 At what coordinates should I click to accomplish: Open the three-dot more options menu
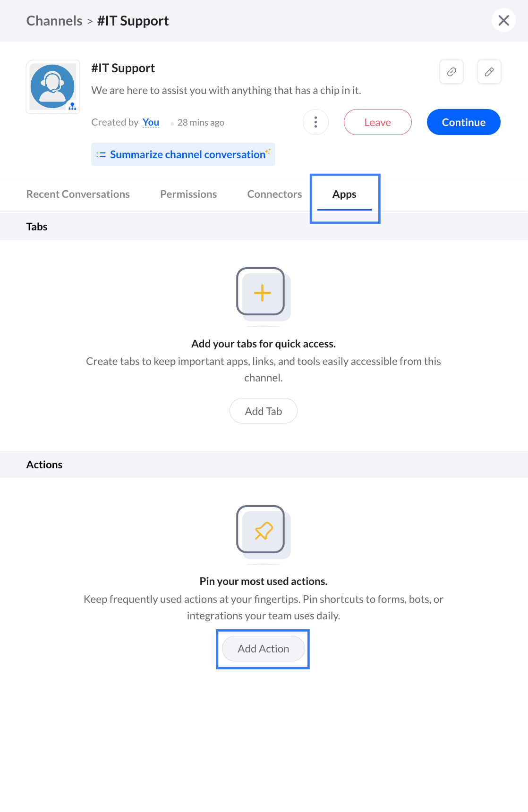pos(315,122)
